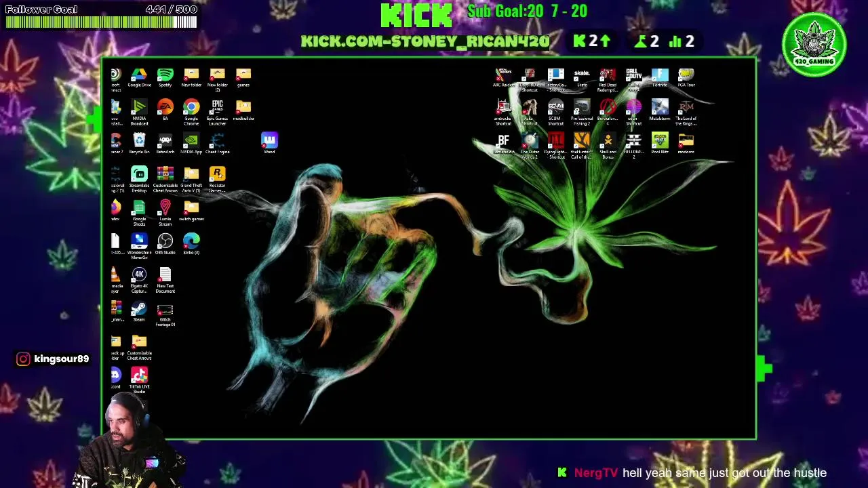Open New Text Document file
This screenshot has height=488, width=868.
click(x=165, y=281)
